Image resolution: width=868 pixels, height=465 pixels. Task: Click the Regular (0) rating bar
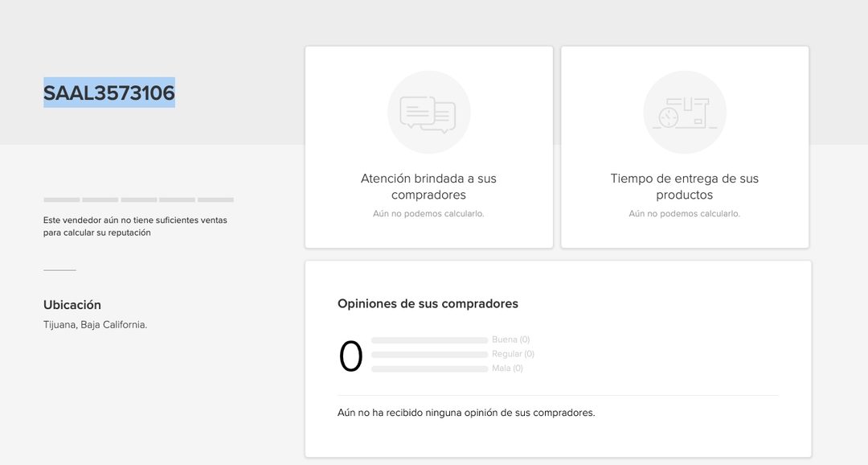(x=429, y=354)
